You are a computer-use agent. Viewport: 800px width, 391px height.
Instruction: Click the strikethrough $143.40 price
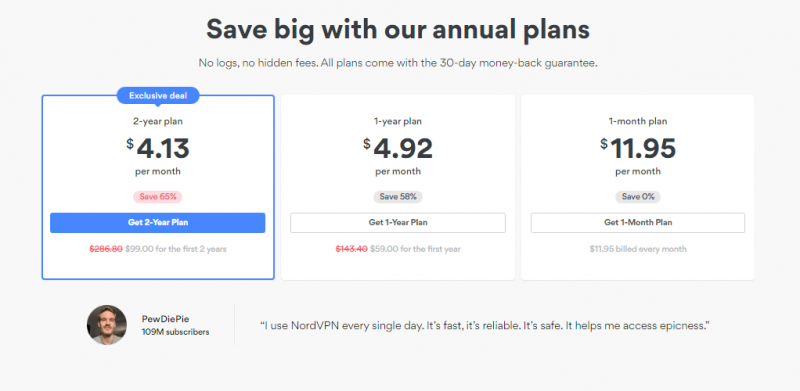click(352, 249)
